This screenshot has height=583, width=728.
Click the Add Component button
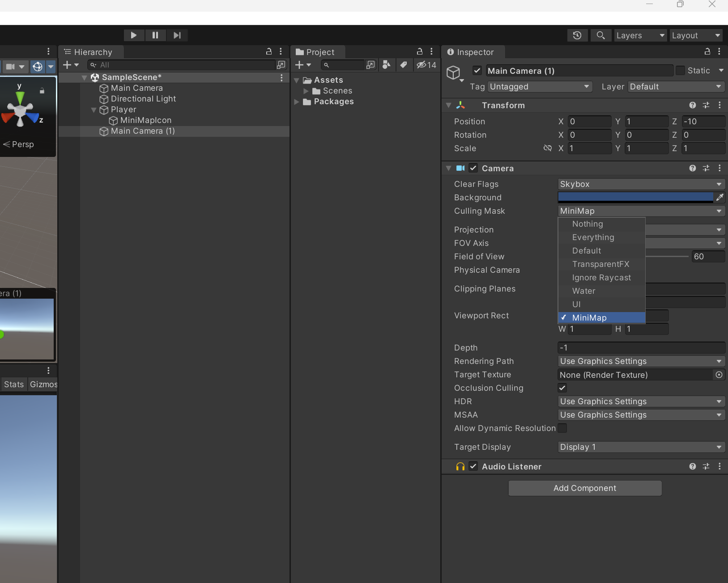coord(585,488)
